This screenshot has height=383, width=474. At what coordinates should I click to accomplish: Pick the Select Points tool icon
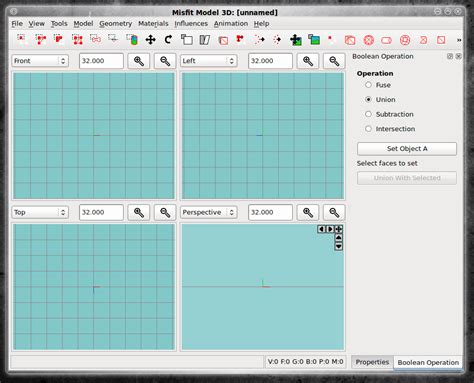(113, 39)
